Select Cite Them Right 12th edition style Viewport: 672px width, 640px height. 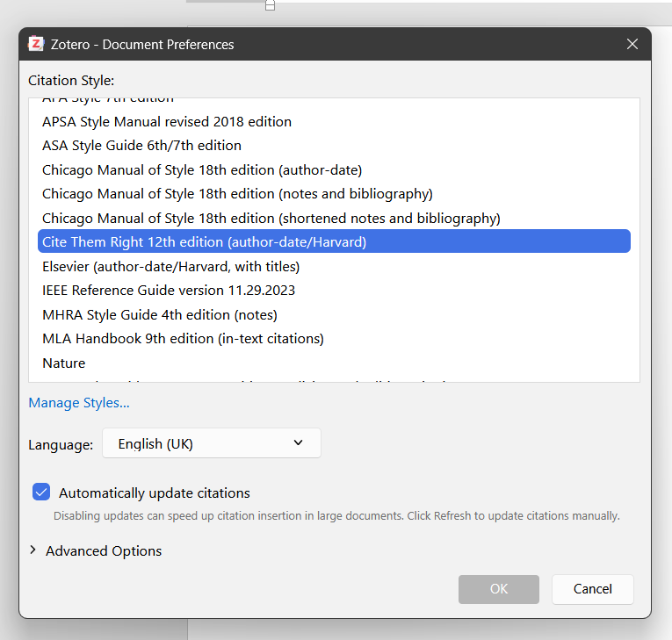pyautogui.click(x=334, y=241)
